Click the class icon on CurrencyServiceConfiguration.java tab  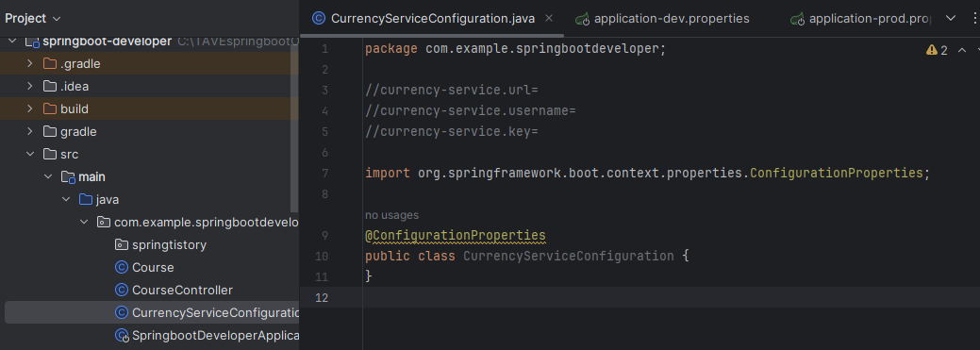point(318,18)
